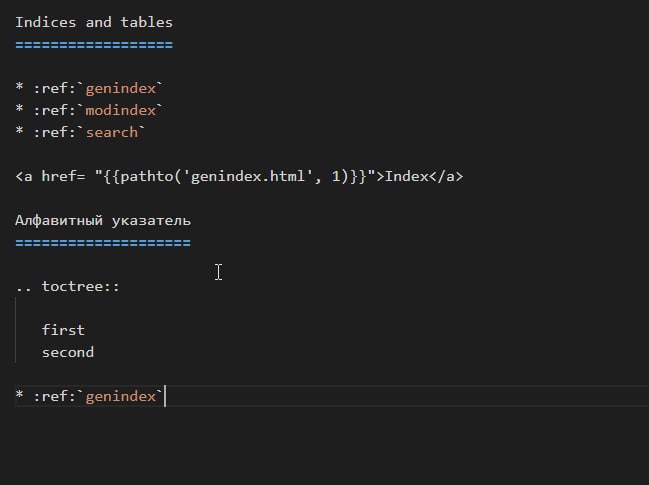Click the underline row below 'Indices and tables'
Viewport: 649px width, 485px height.
[94, 45]
